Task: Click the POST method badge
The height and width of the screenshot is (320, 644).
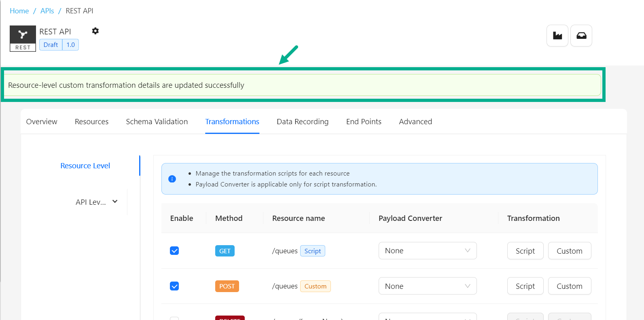Action: (x=227, y=286)
